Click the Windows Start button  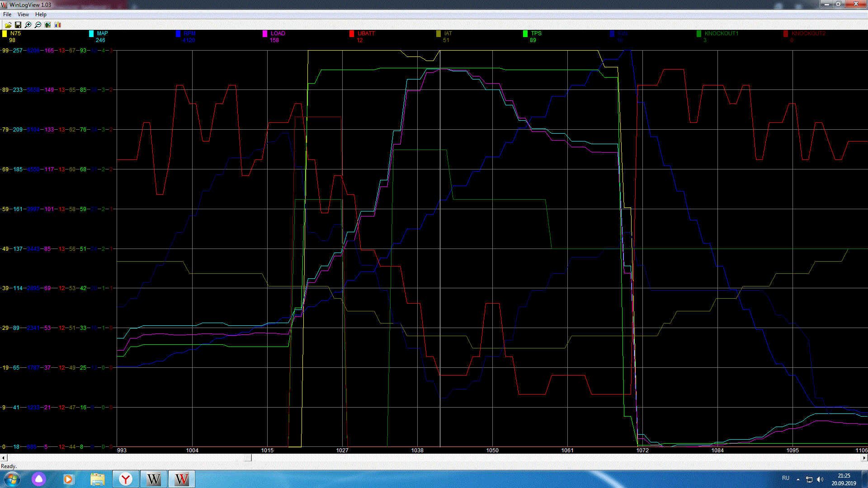pyautogui.click(x=12, y=479)
